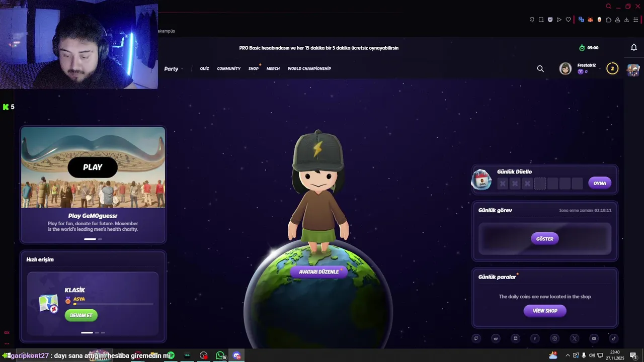
Task: Click the DEVAM ET button
Action: pos(81,315)
